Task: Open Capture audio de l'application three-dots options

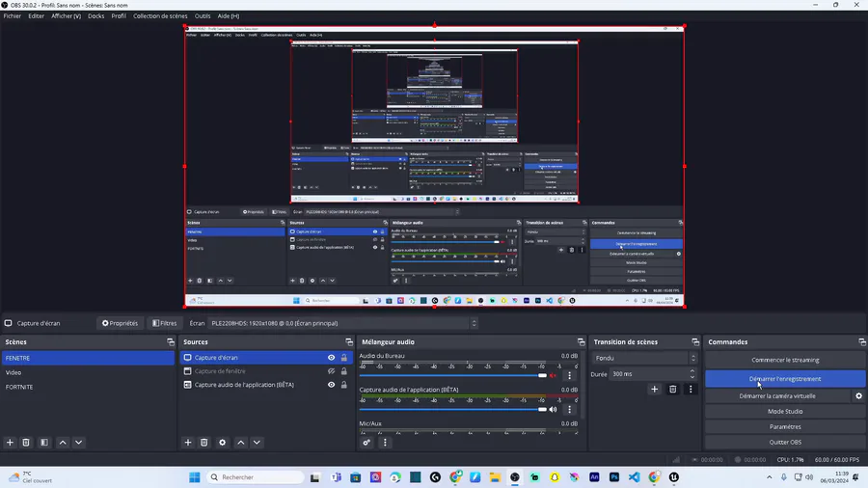Action: pyautogui.click(x=569, y=410)
